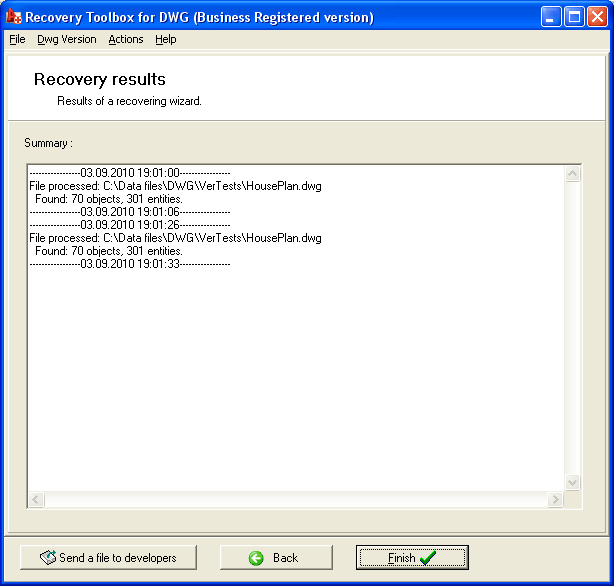Screen dimensions: 614x586
Task: Click the scroll right arrow in summary box
Action: click(555, 499)
